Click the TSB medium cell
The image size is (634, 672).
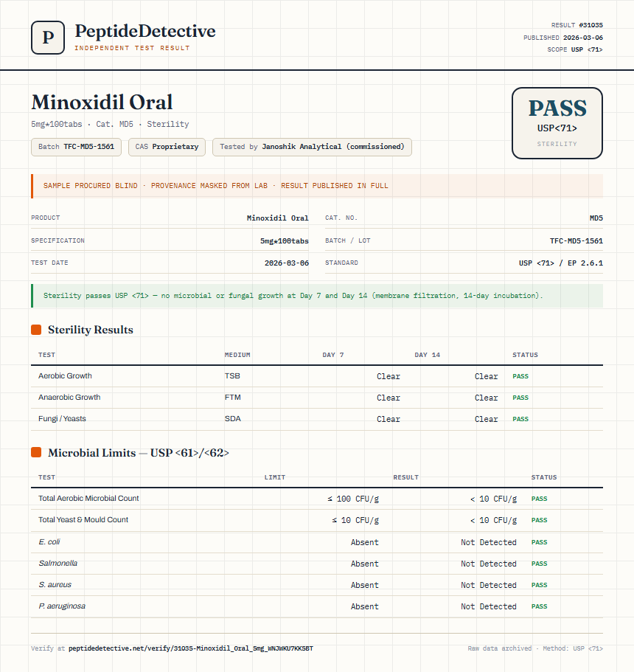232,376
